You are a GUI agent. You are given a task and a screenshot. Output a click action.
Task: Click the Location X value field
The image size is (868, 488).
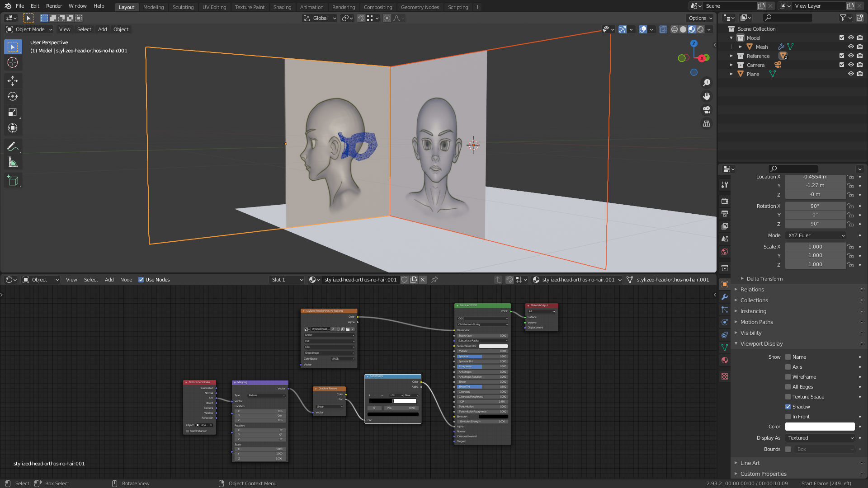(815, 177)
